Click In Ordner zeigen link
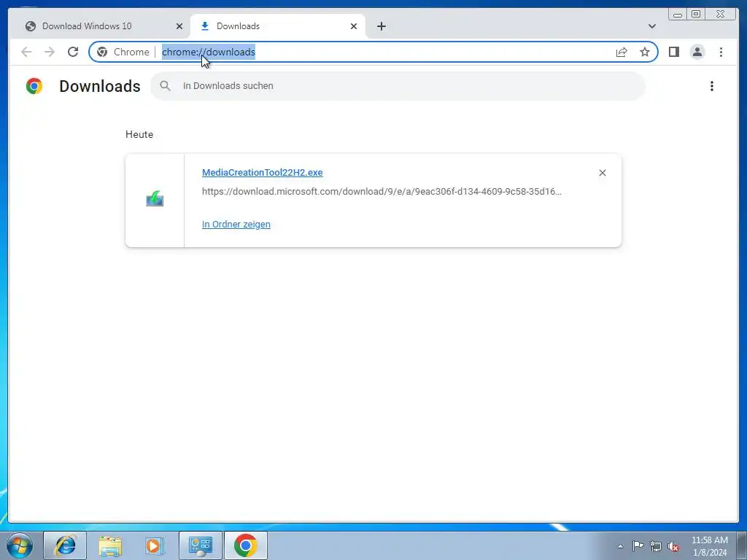Screen dimensions: 747x560 coord(236,225)
